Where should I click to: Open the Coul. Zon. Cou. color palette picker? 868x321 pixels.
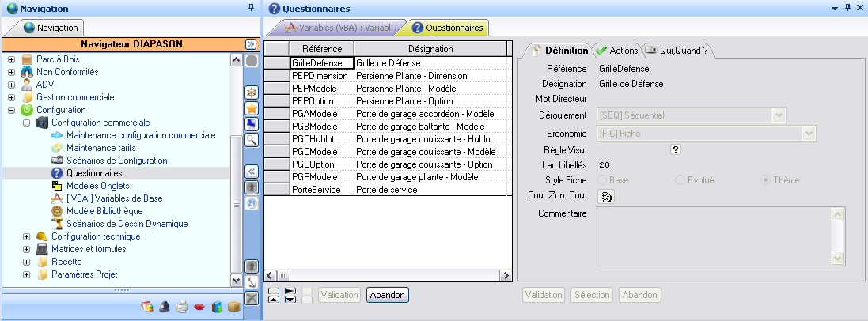click(x=606, y=198)
